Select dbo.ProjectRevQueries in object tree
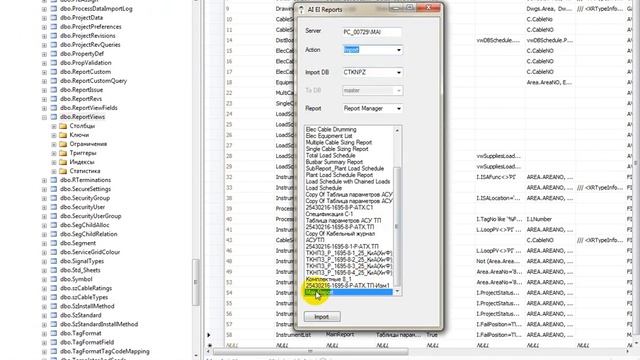 [90, 45]
